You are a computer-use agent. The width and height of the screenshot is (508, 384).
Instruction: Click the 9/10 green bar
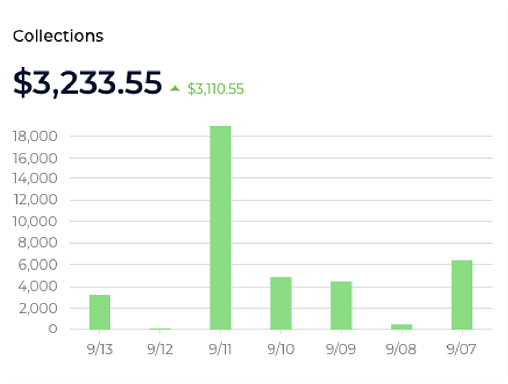point(281,303)
